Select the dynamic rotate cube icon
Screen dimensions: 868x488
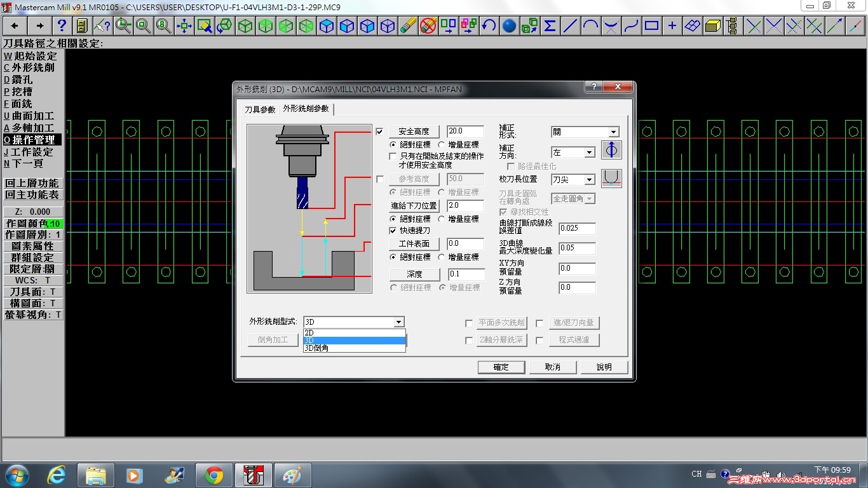click(x=224, y=26)
